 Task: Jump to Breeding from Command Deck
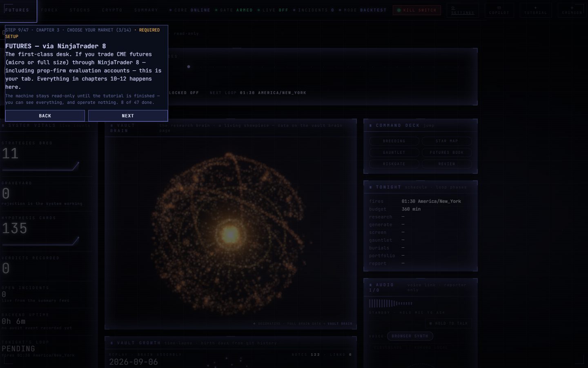394,141
